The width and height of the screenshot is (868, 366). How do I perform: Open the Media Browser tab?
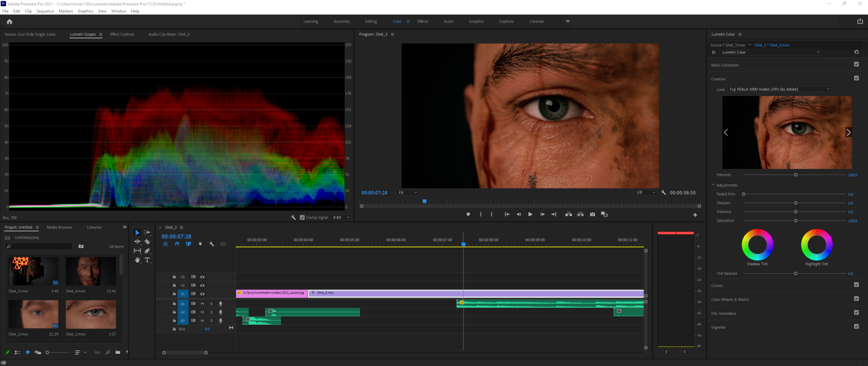(x=59, y=228)
